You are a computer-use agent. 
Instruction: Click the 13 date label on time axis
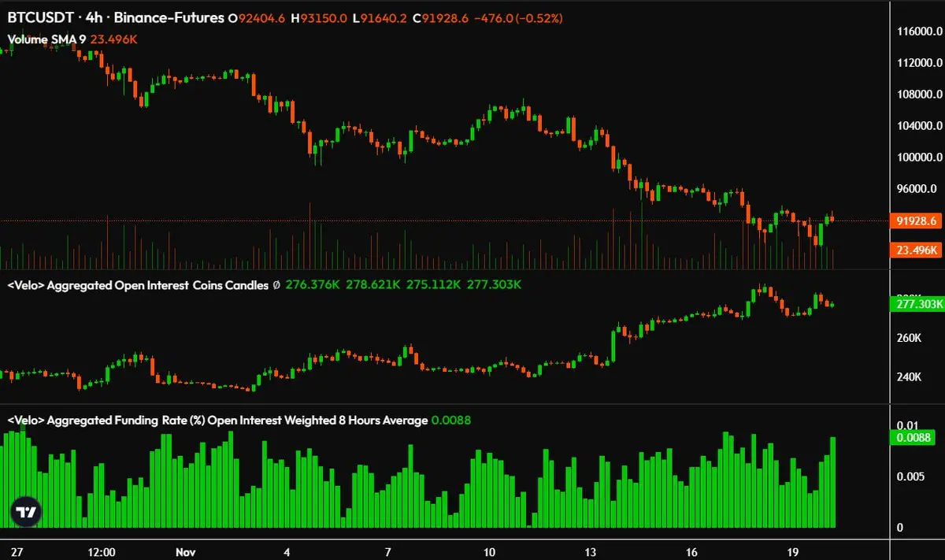[x=591, y=551]
